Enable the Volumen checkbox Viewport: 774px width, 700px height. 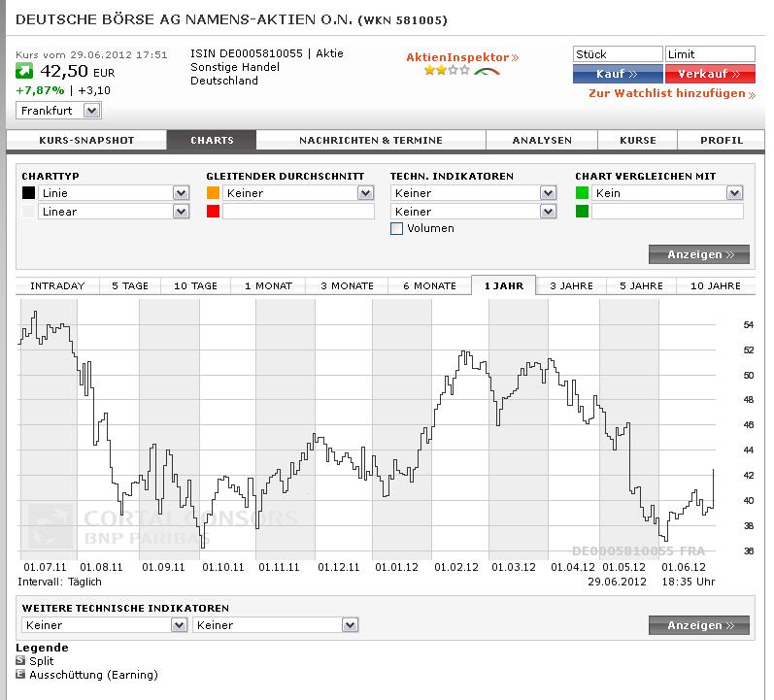click(x=396, y=228)
